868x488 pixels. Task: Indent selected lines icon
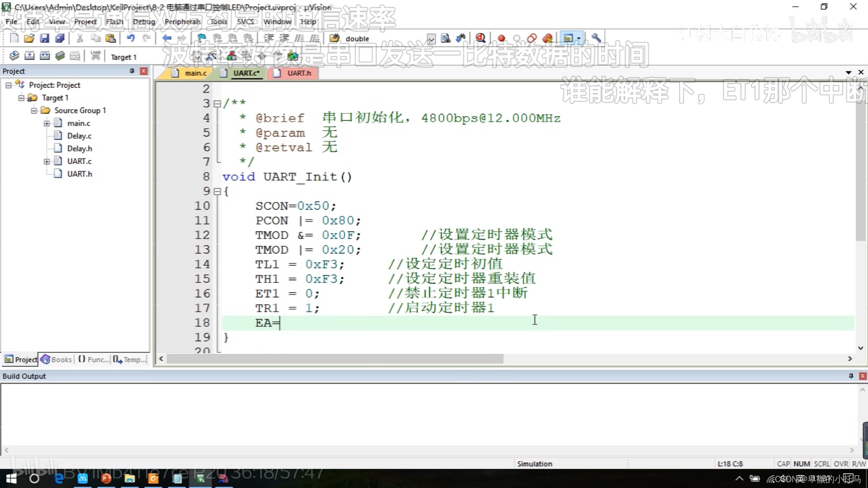click(x=268, y=38)
